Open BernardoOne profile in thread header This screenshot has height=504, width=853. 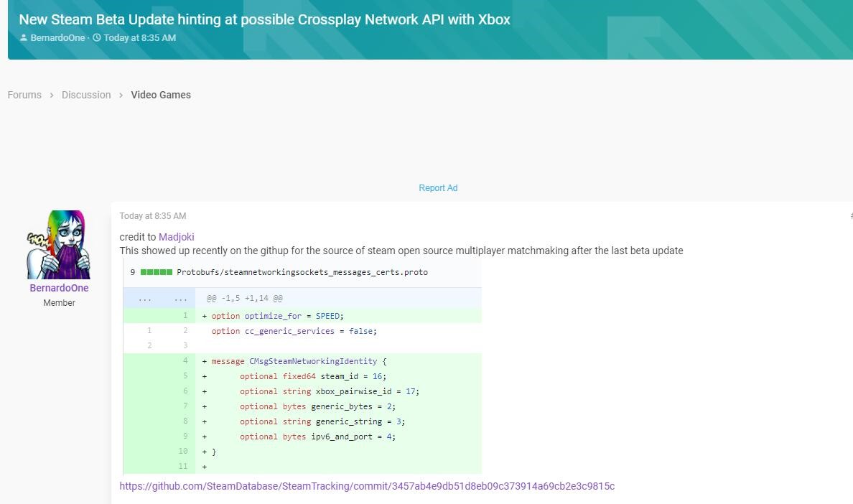point(57,37)
